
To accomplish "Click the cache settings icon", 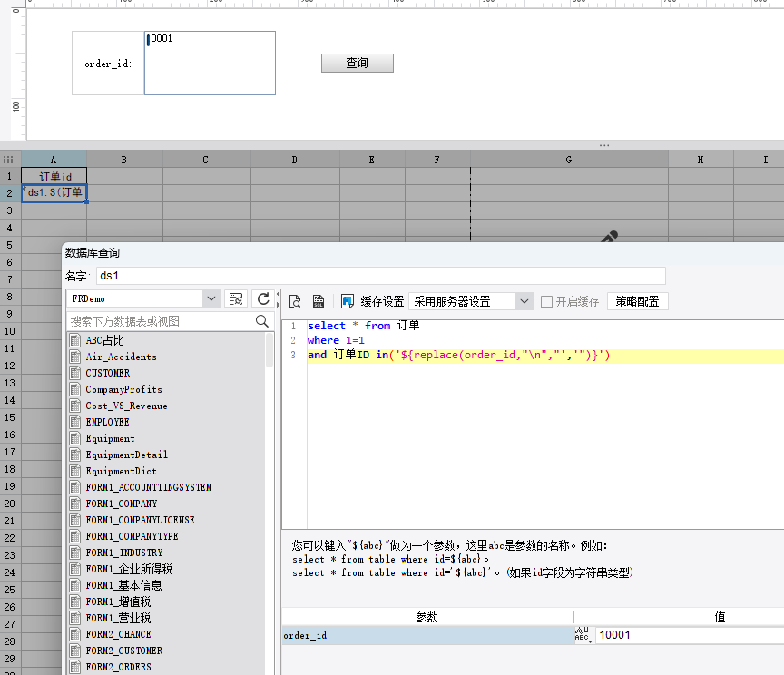I will 348,301.
